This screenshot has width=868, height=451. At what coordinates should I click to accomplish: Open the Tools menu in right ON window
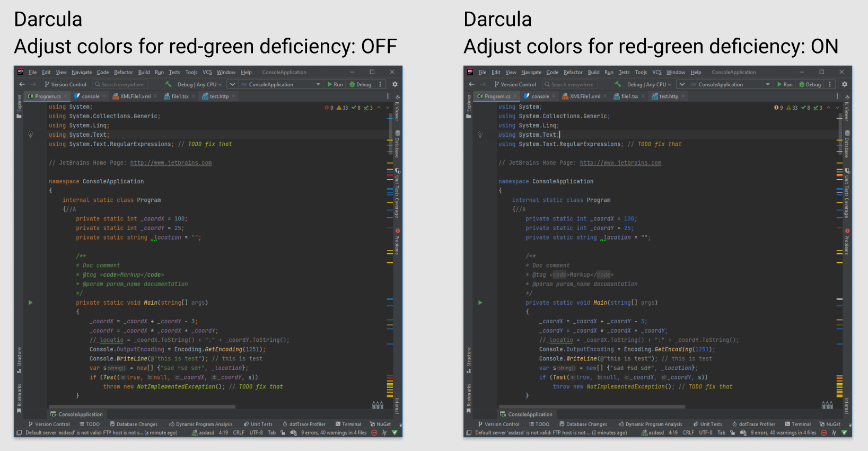[x=641, y=72]
